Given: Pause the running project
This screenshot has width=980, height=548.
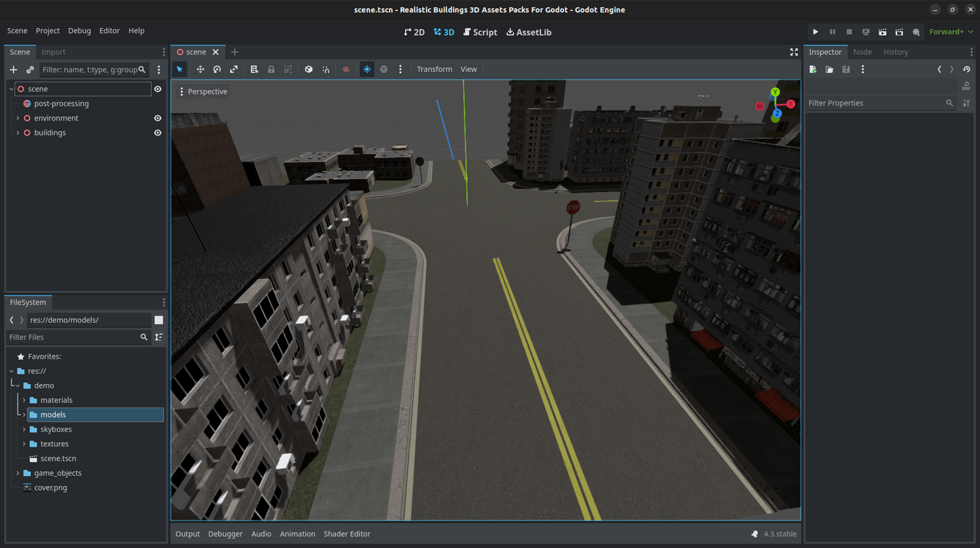Looking at the screenshot, I should pyautogui.click(x=832, y=32).
